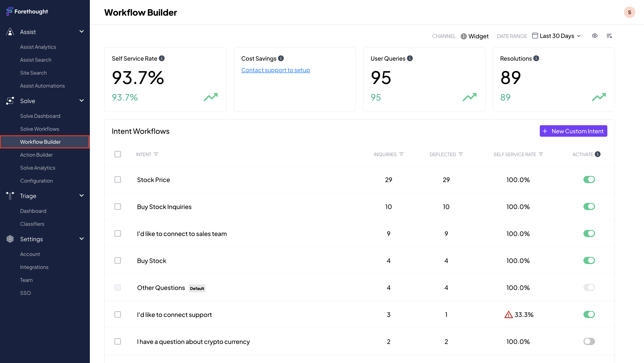Screen dimensions: 644x363
Task: Open the Stock Price intent
Action: click(153, 180)
